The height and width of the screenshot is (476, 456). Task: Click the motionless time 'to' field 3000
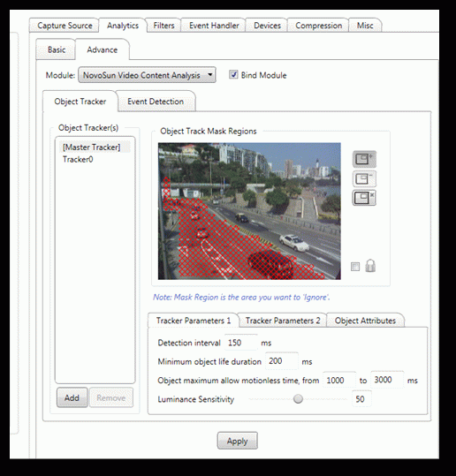pos(387,380)
